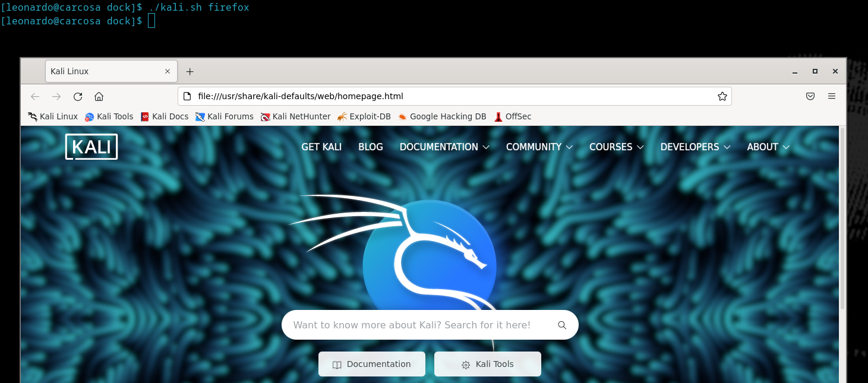The width and height of the screenshot is (868, 383).
Task: Expand the COMMUNITY dropdown
Action: click(534, 147)
